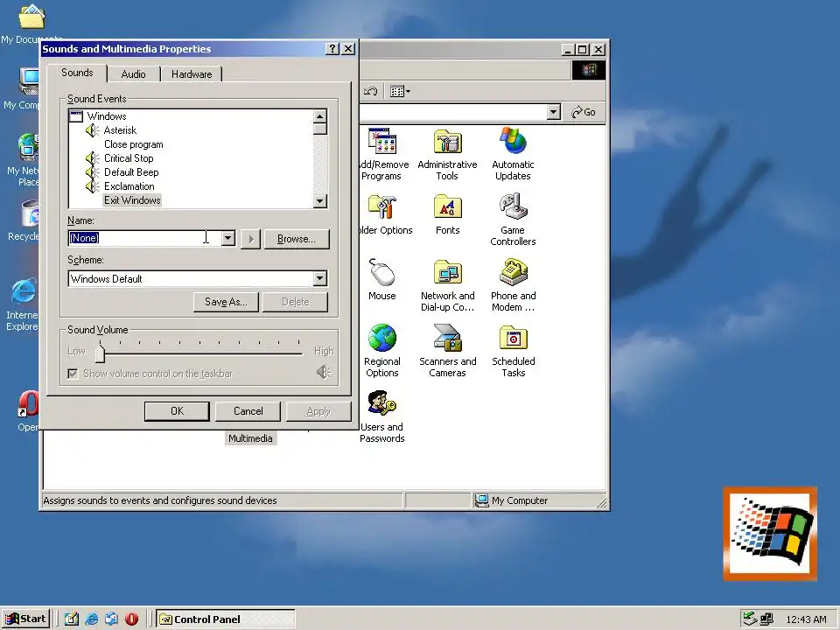The width and height of the screenshot is (840, 630).
Task: Select the Exclamation sound event text
Action: pos(129,185)
